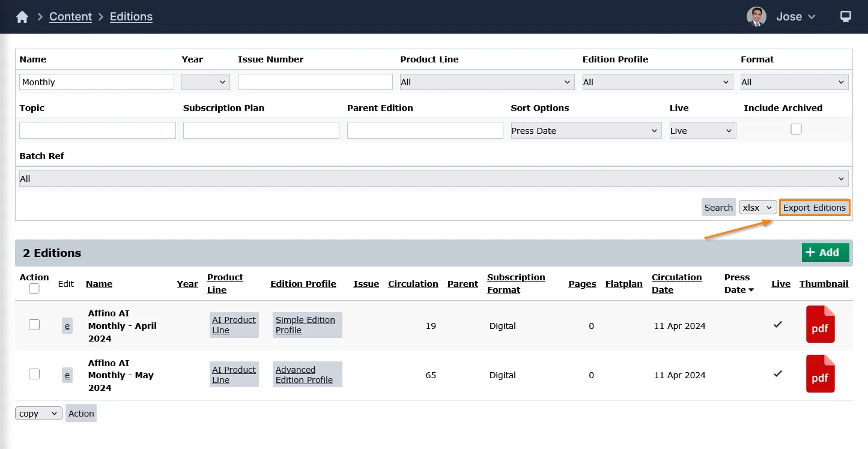868x449 pixels.
Task: Open the Jose user menu
Action: (x=796, y=17)
